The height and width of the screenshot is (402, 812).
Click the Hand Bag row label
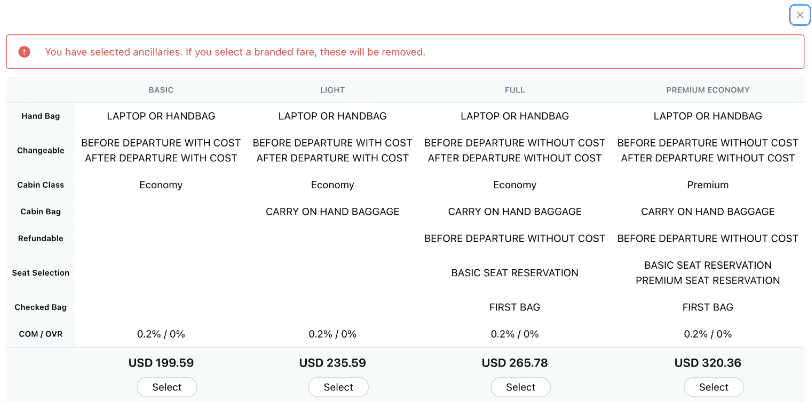point(41,117)
